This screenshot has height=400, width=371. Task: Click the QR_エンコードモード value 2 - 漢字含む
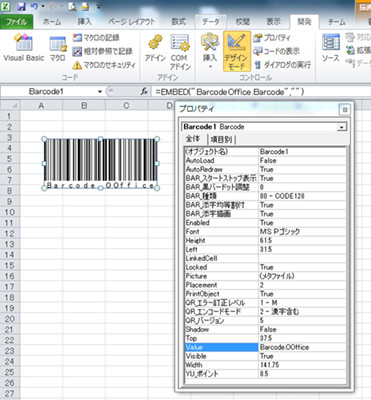click(302, 312)
